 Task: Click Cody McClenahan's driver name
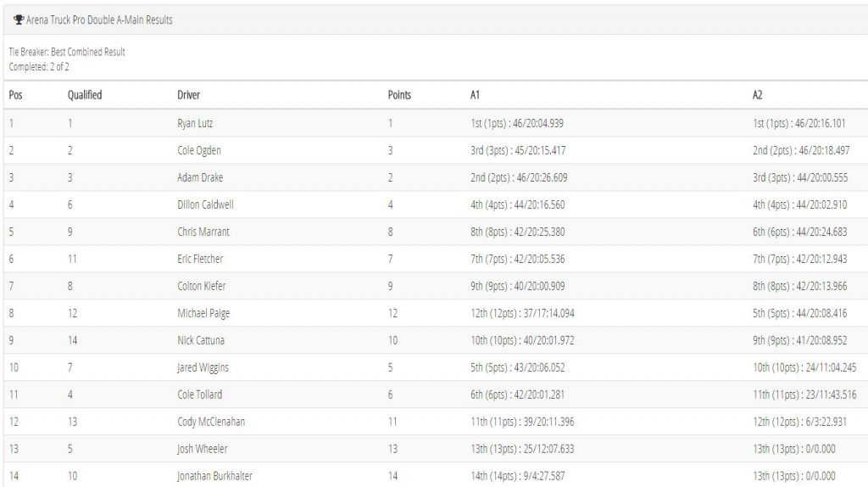[211, 422]
